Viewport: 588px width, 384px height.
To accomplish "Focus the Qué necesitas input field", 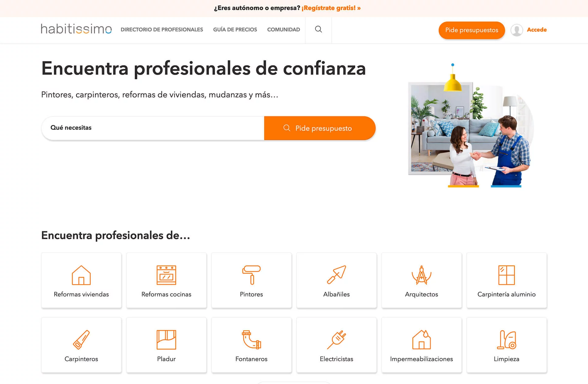I will [x=153, y=128].
